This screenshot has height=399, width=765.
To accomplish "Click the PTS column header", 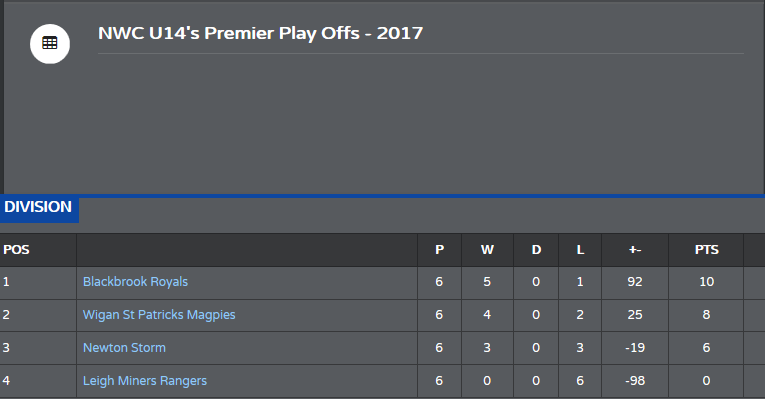I will click(x=706, y=250).
